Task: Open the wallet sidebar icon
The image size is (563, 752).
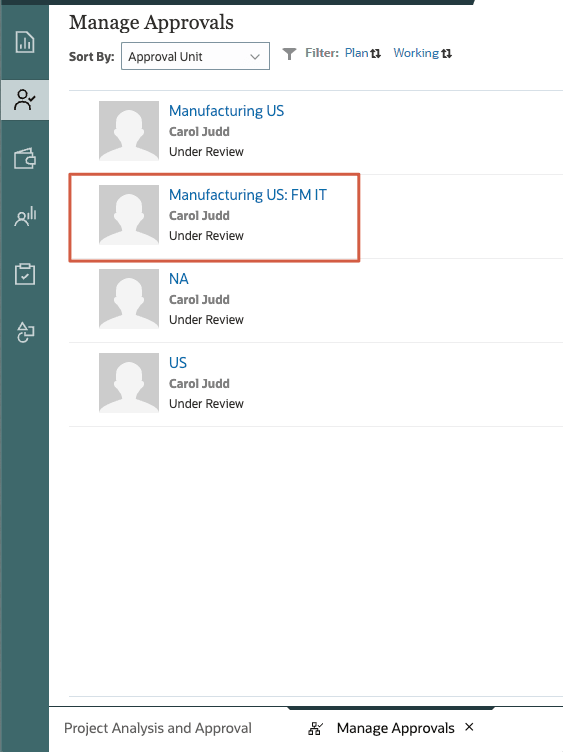Action: (x=24, y=158)
